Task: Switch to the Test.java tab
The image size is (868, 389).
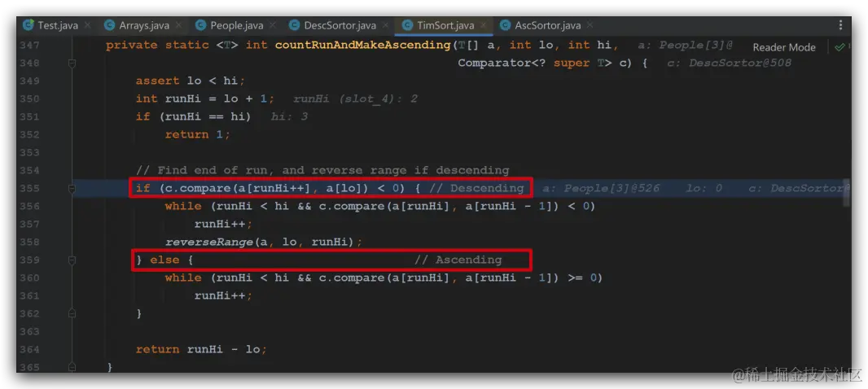Action: coord(58,25)
